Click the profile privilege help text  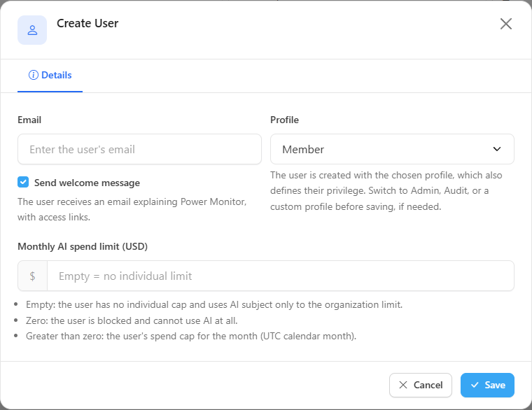[386, 191]
